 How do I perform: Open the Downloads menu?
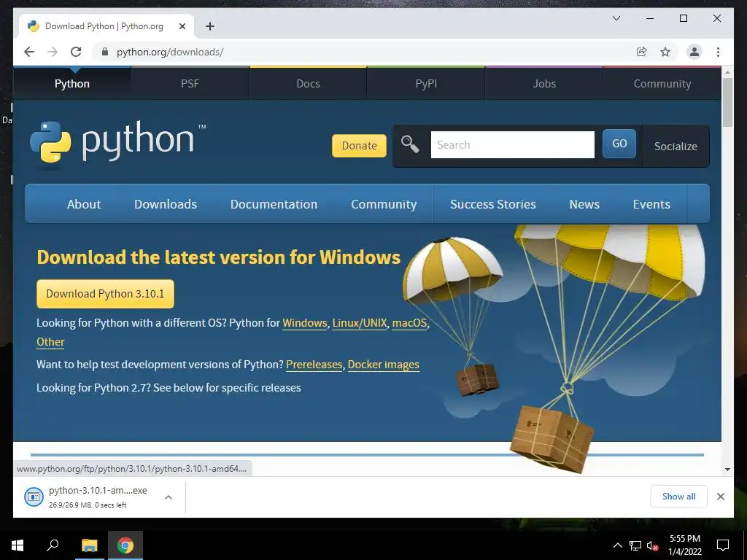point(166,204)
